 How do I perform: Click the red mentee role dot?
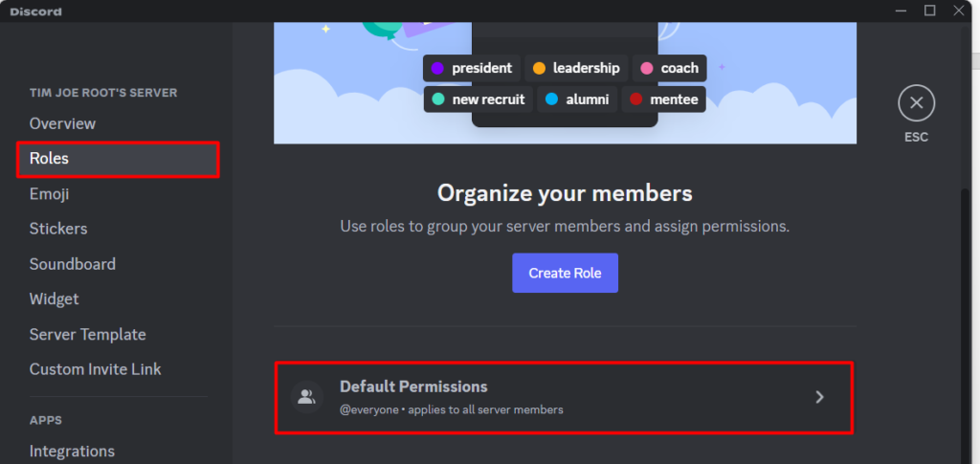pyautogui.click(x=635, y=99)
